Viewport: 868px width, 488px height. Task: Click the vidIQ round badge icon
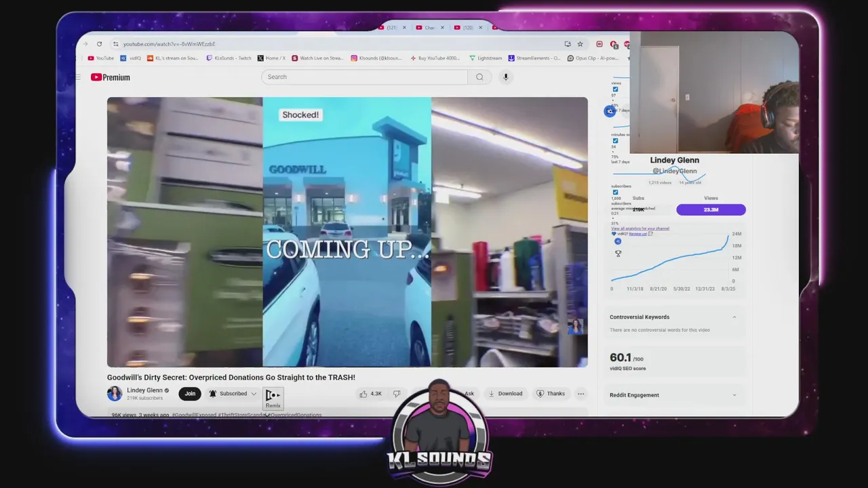[x=610, y=111]
